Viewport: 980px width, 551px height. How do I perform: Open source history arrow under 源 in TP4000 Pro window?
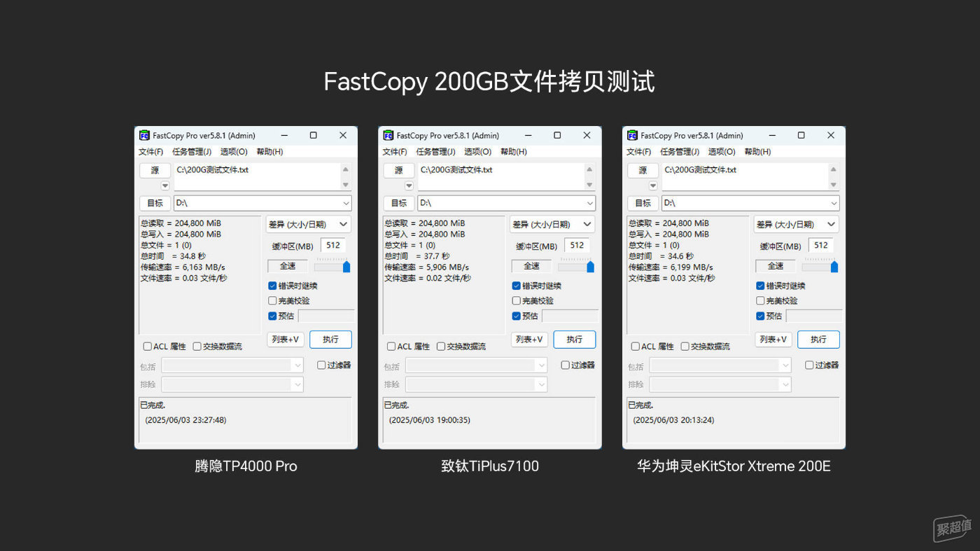coord(165,186)
